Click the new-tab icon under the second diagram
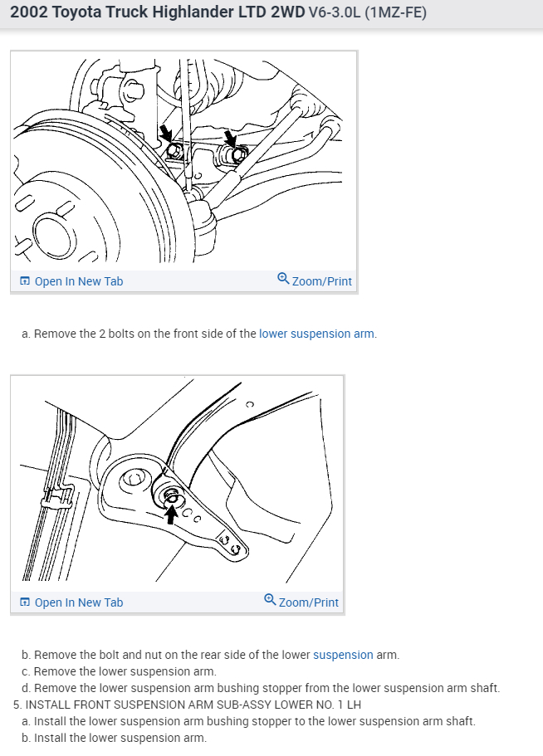This screenshot has height=756, width=543. (25, 602)
